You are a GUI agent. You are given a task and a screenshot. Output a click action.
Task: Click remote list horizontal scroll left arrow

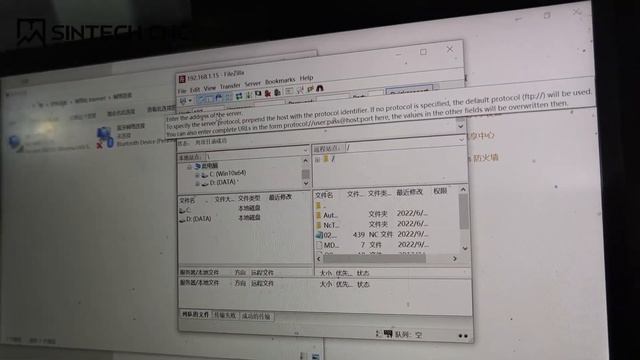click(x=319, y=259)
